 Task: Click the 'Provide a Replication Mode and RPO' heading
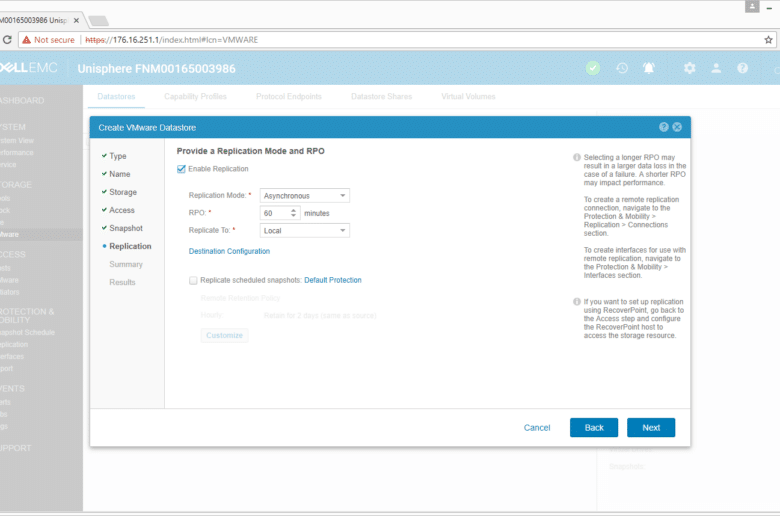coord(251,151)
